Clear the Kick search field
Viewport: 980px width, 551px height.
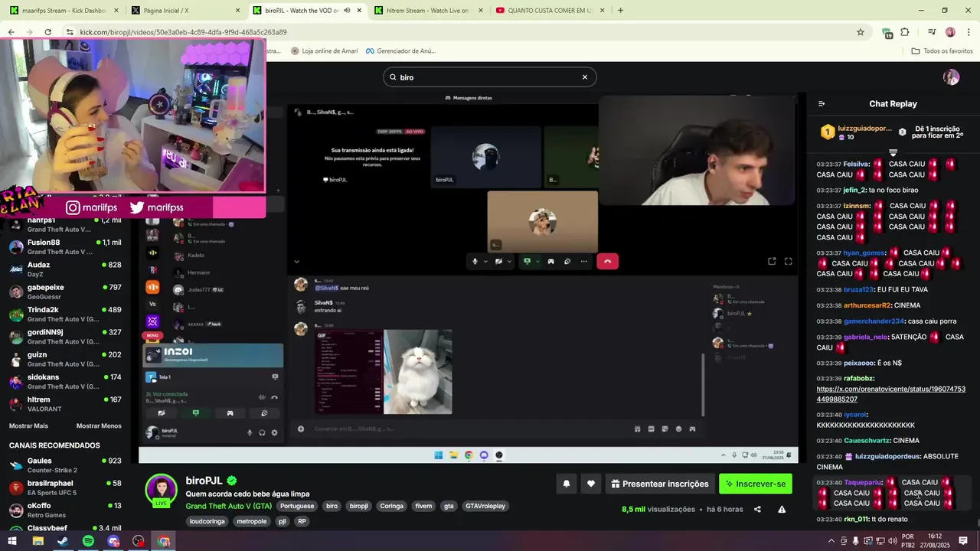click(584, 77)
